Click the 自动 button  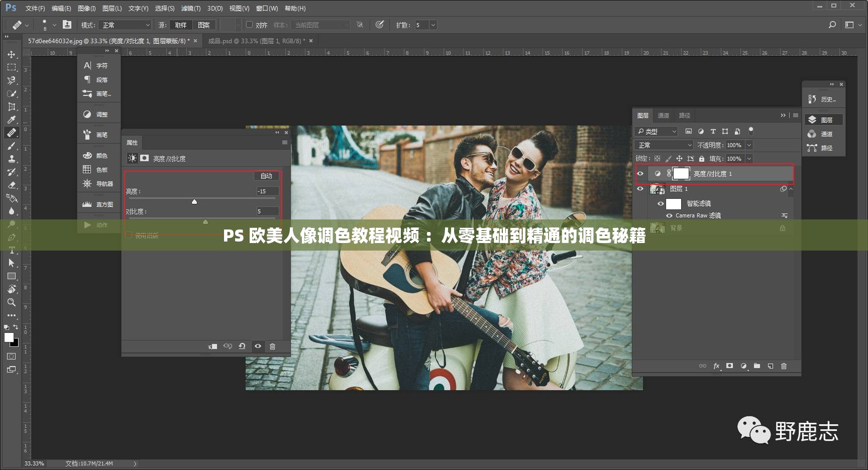tap(266, 176)
